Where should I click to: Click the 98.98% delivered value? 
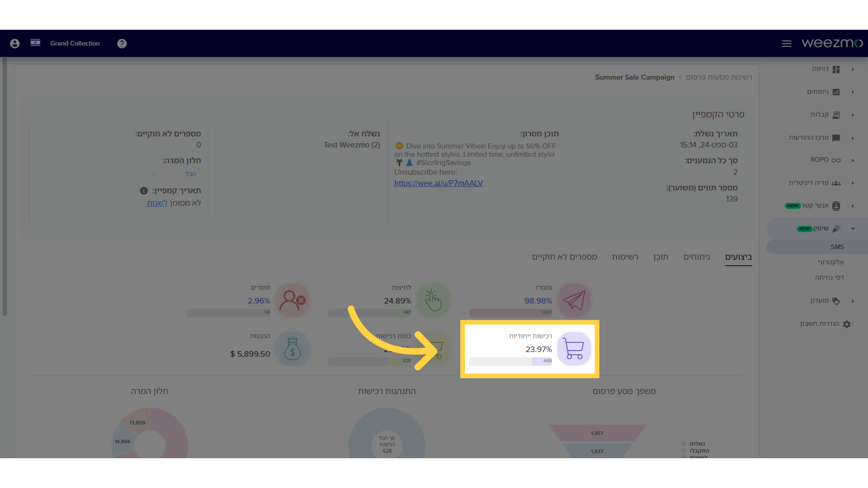pyautogui.click(x=538, y=301)
